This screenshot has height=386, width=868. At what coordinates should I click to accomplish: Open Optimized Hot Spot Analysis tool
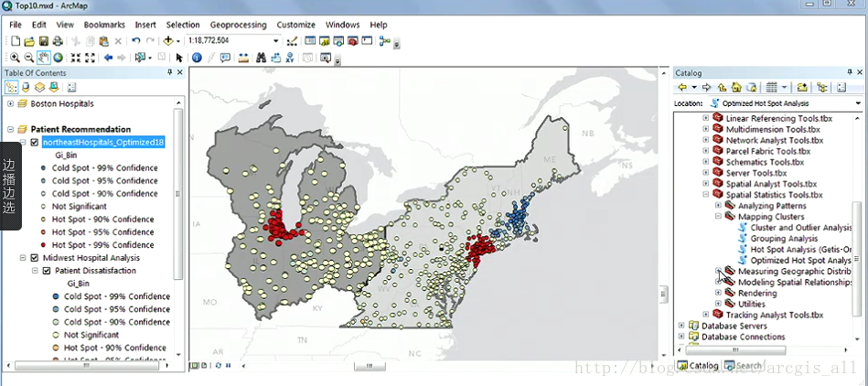[x=799, y=261]
